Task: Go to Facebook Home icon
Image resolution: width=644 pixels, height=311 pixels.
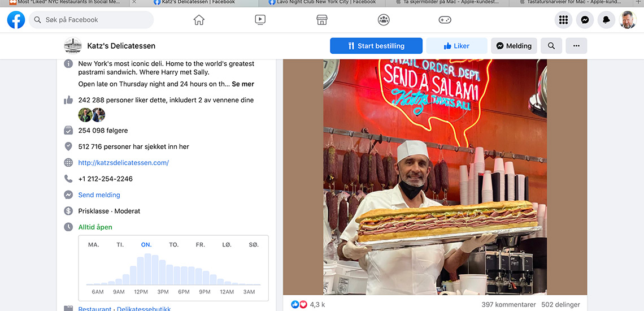Action: click(199, 20)
